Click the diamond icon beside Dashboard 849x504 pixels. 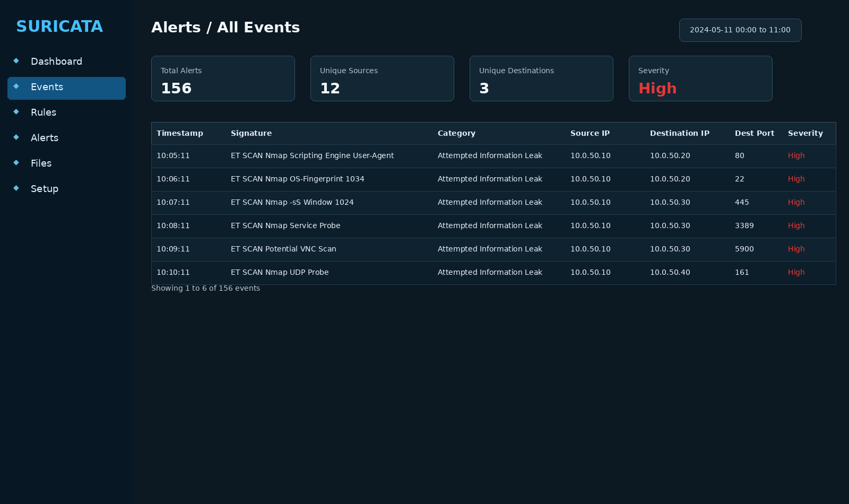coord(16,61)
